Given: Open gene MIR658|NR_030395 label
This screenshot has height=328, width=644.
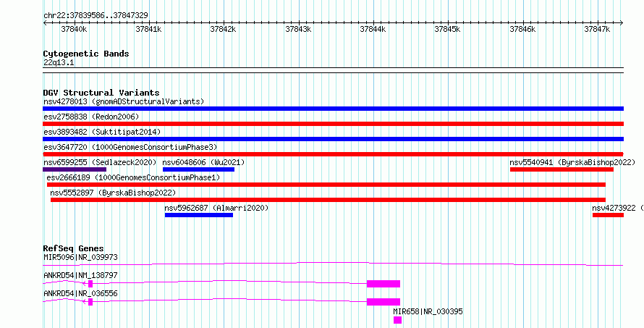Looking at the screenshot, I should [428, 311].
